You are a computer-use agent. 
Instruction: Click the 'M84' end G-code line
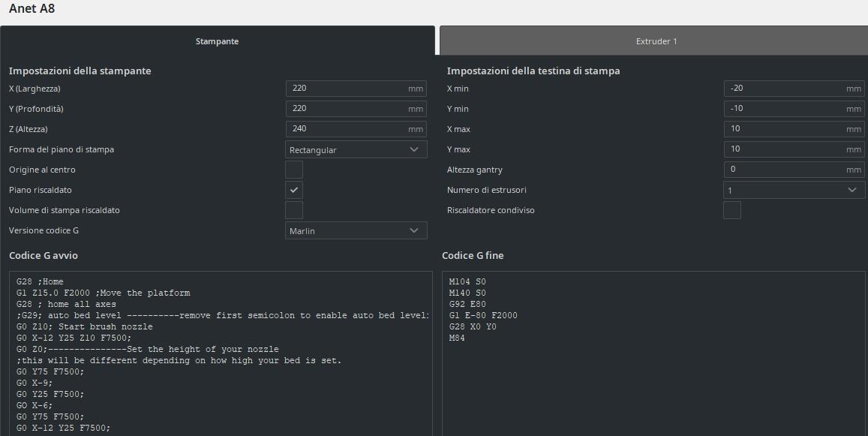coord(457,338)
